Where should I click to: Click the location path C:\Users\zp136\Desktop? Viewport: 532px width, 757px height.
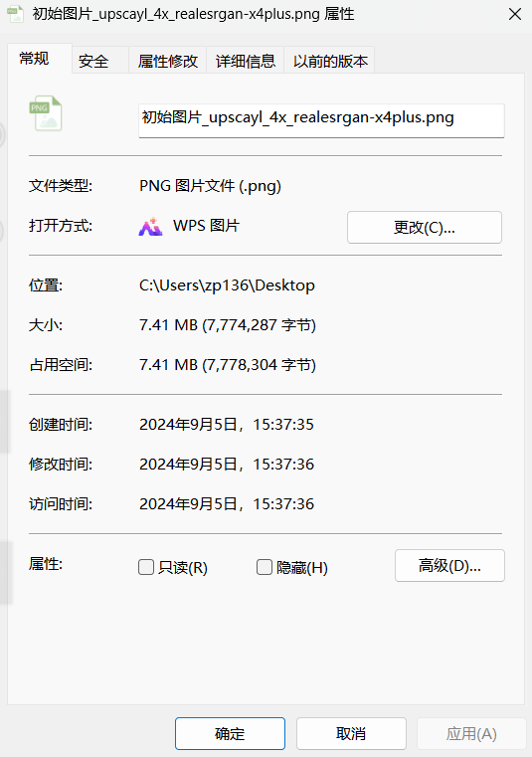(x=227, y=285)
